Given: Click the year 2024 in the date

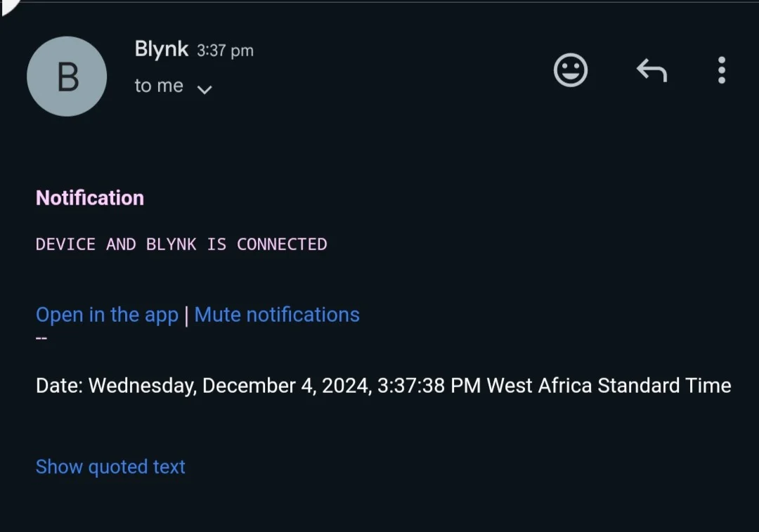Looking at the screenshot, I should pos(346,387).
